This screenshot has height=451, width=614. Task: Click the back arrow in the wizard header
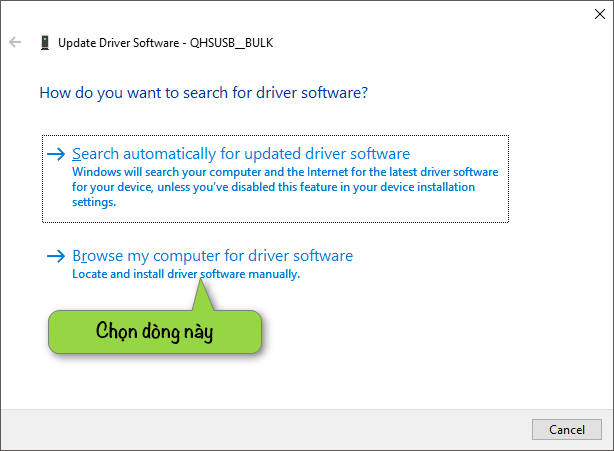point(15,42)
